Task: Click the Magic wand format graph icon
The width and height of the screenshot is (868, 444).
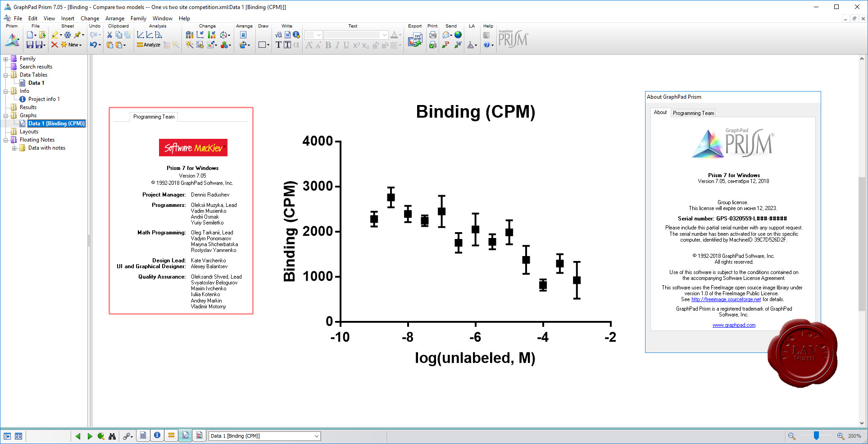Action: pyautogui.click(x=190, y=45)
